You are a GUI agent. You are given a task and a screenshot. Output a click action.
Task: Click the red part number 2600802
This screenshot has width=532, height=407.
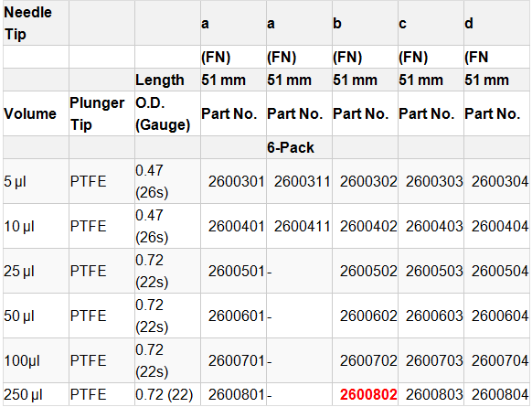(368, 394)
